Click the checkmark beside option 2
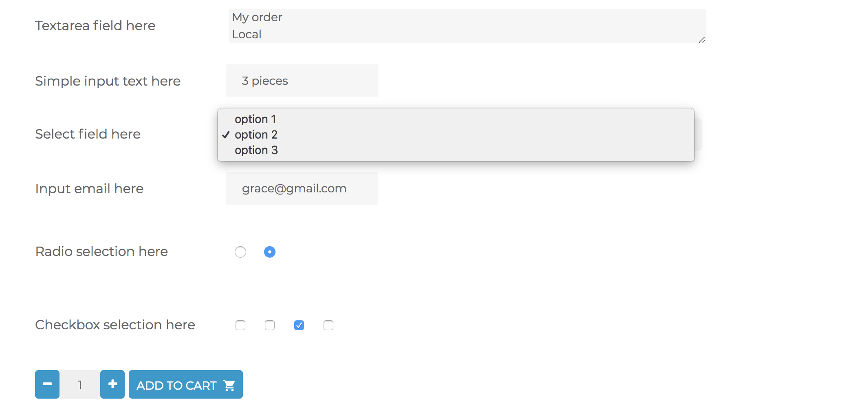 click(x=226, y=135)
